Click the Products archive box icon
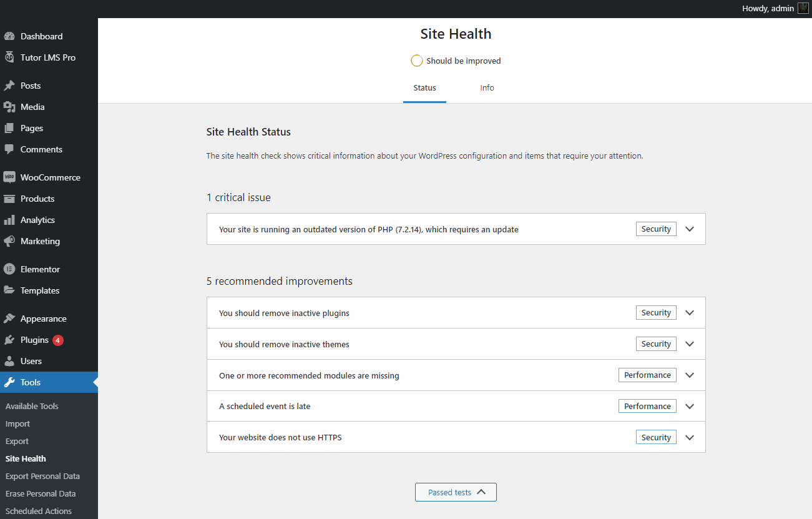Image resolution: width=812 pixels, height=519 pixels. coord(9,199)
